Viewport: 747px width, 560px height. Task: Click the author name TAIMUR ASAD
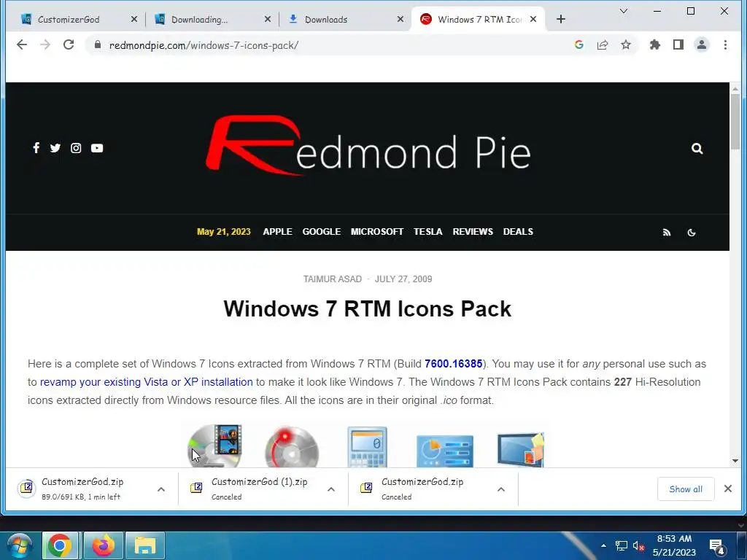point(333,279)
